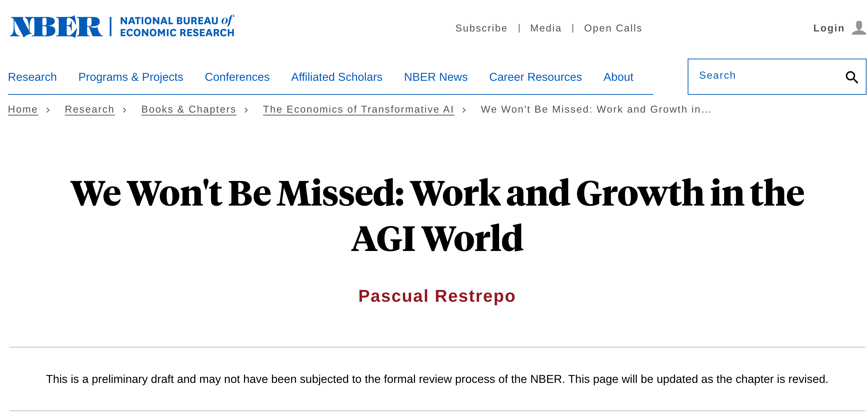Open The Economics of Transformative AI breadcrumb
The width and height of the screenshot is (868, 414).
[x=358, y=109]
